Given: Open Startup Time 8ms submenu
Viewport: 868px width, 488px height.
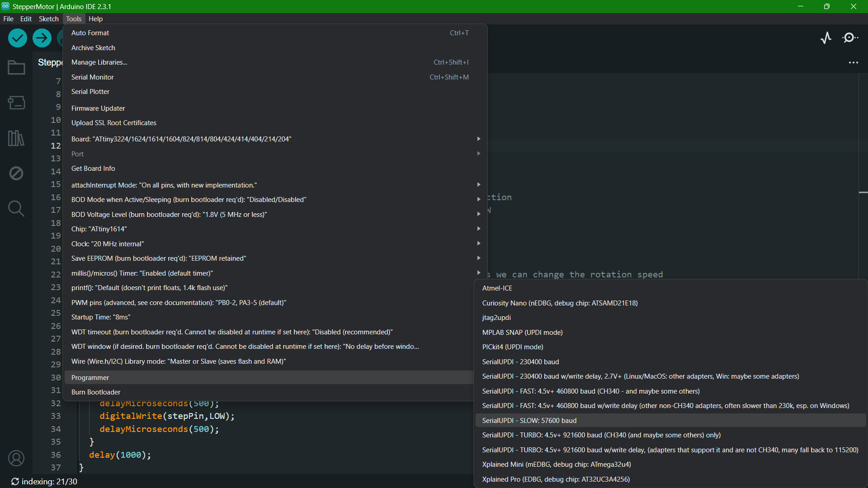Looking at the screenshot, I should 269,317.
